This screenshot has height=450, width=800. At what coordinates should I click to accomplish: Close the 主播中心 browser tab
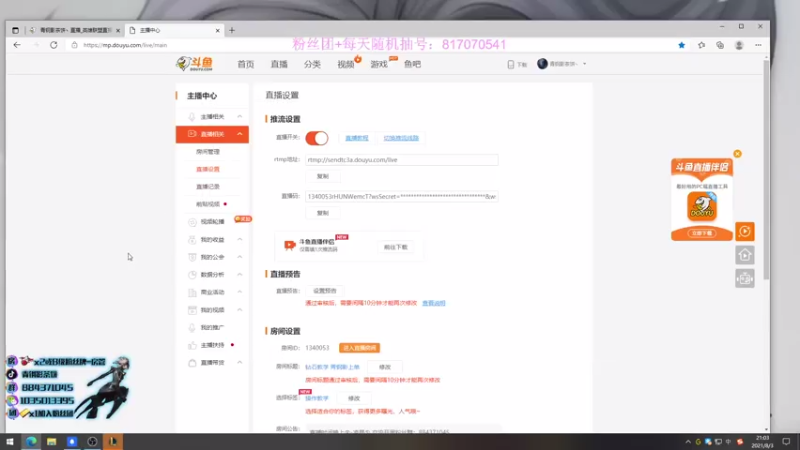(217, 31)
